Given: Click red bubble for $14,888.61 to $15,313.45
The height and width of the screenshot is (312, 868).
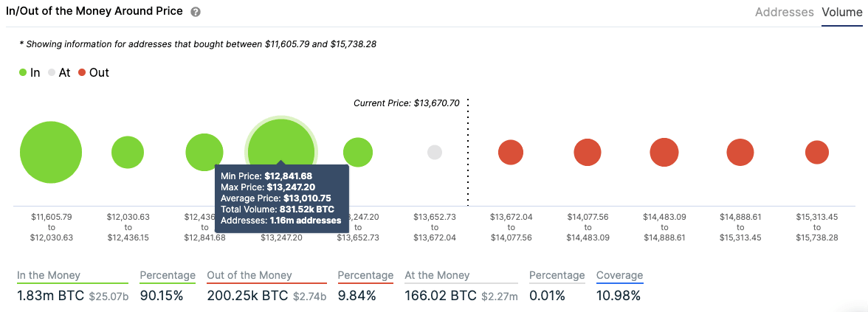Looking at the screenshot, I should coord(740,153).
